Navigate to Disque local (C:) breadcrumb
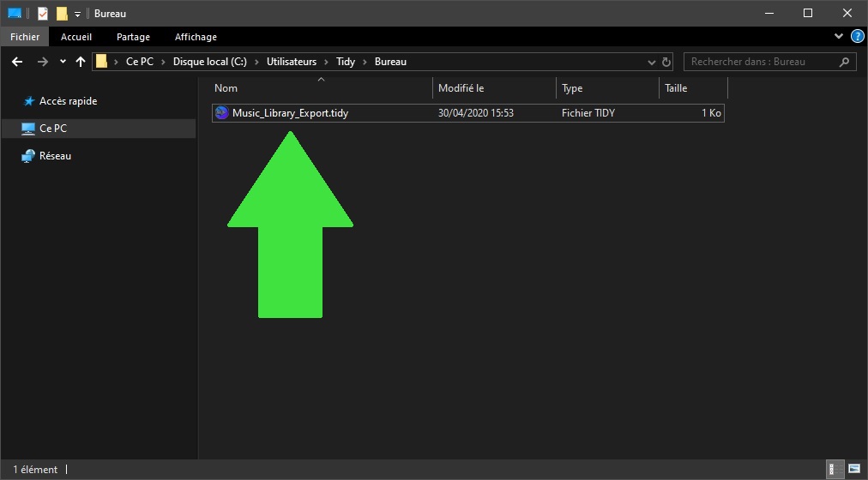The height and width of the screenshot is (480, 868). click(x=210, y=62)
